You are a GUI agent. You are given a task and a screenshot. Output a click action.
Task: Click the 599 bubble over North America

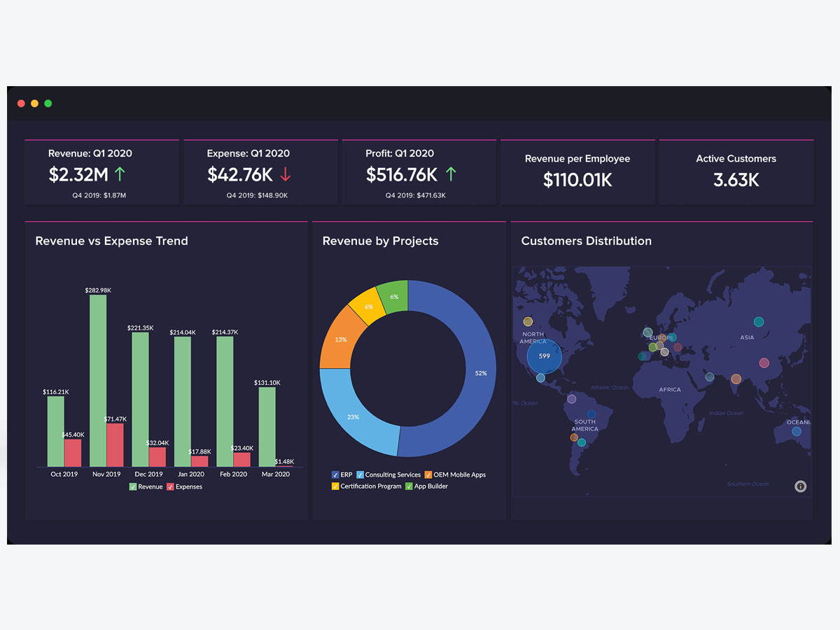[545, 356]
